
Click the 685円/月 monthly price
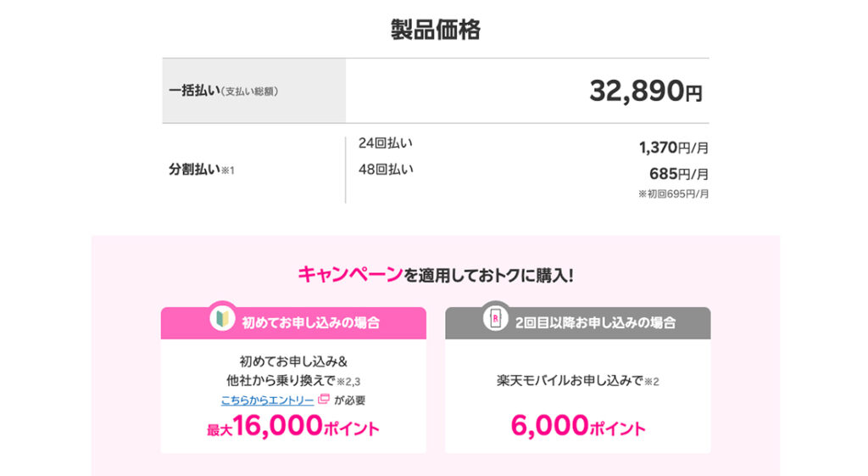click(678, 174)
